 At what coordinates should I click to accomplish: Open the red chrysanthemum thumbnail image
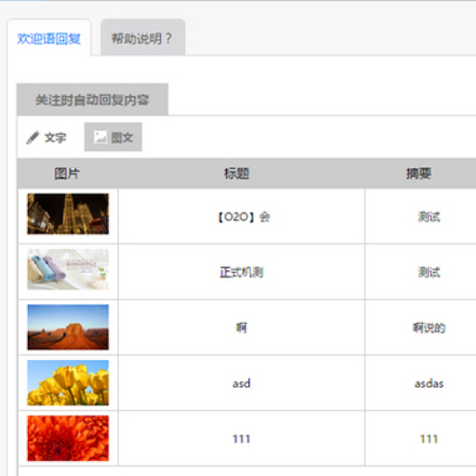click(x=68, y=438)
